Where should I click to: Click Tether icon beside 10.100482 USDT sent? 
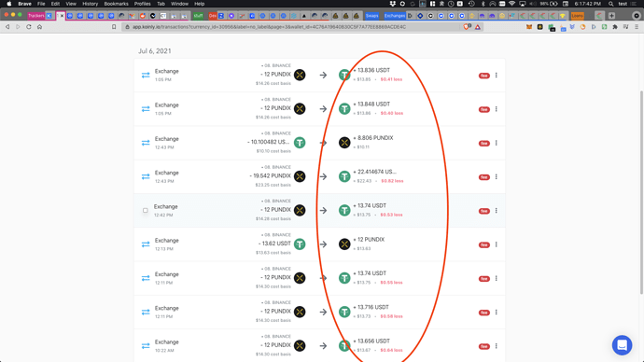300,143
